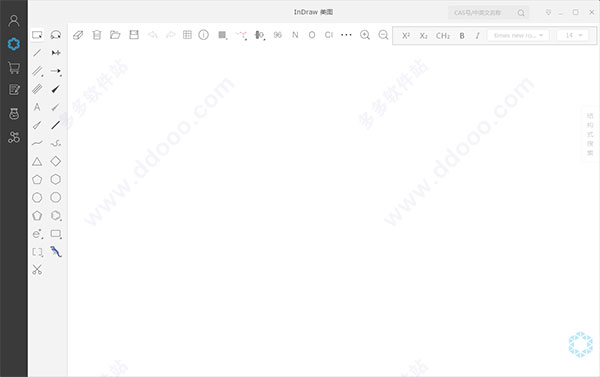This screenshot has height=377, width=600.
Task: Select the octagon ring tool
Action: point(56,197)
